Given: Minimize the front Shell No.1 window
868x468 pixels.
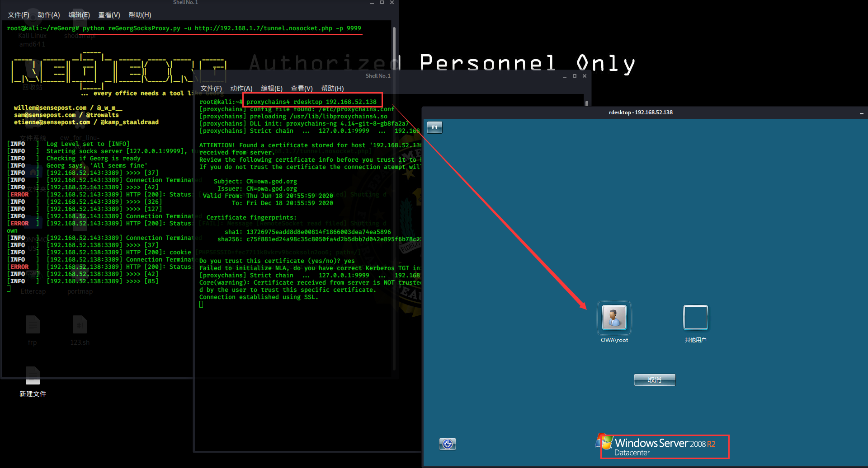Looking at the screenshot, I should [565, 76].
